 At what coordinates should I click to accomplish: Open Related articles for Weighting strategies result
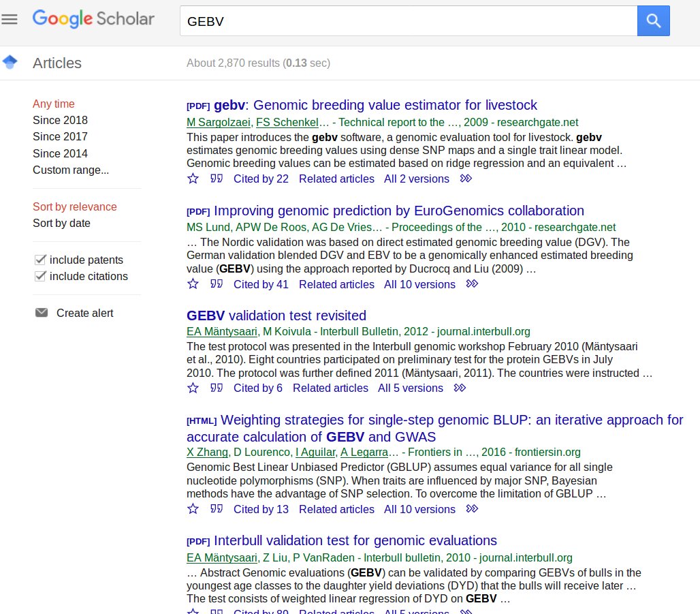point(336,509)
